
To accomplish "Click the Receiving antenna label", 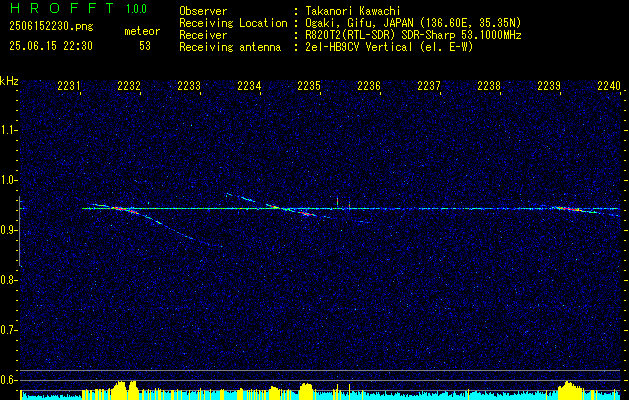I will [x=230, y=48].
